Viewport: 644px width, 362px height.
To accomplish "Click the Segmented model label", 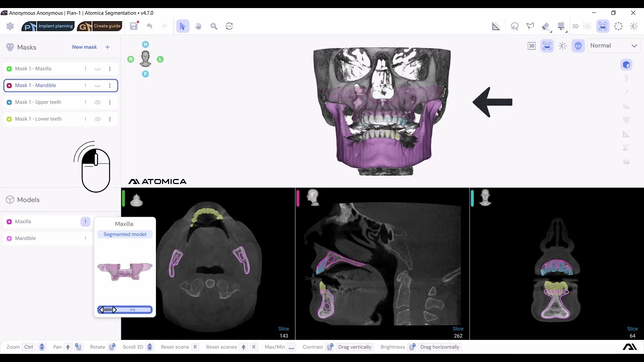I will point(125,234).
